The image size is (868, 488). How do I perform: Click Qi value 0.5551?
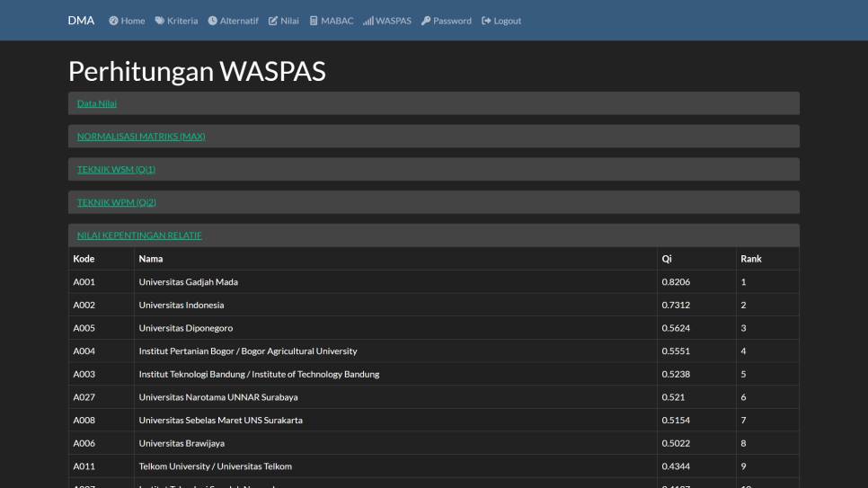pos(676,351)
